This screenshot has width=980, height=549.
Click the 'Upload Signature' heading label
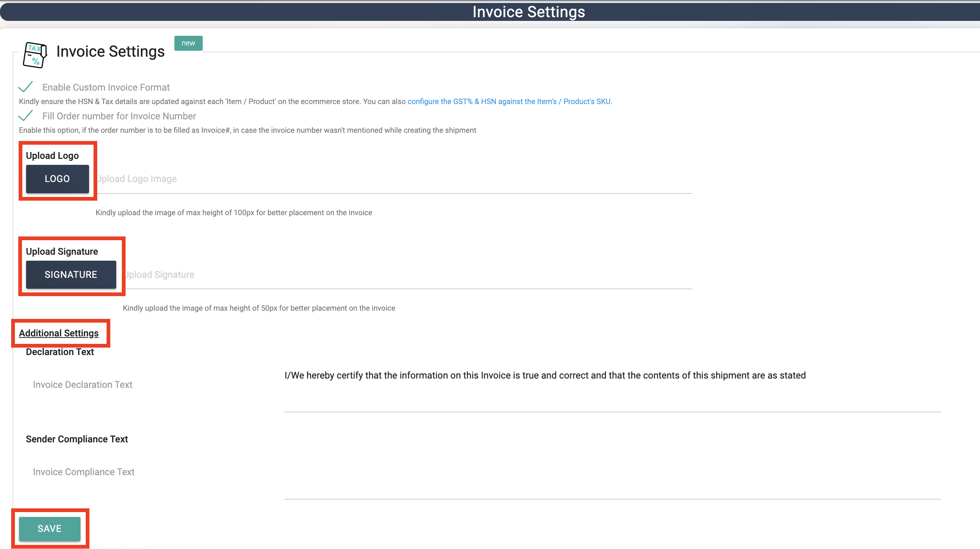pyautogui.click(x=62, y=252)
